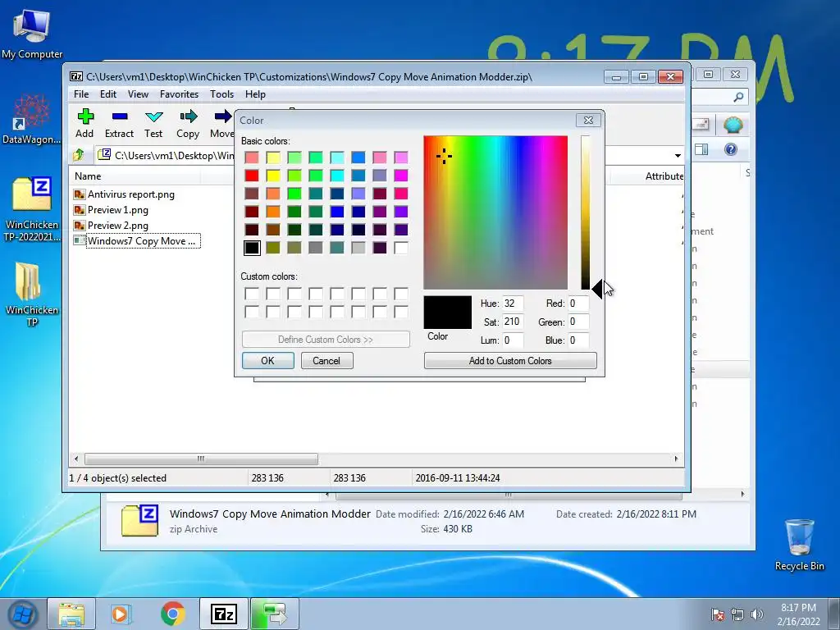Open the Windows Start button
This screenshot has width=840, height=630.
coord(23,614)
